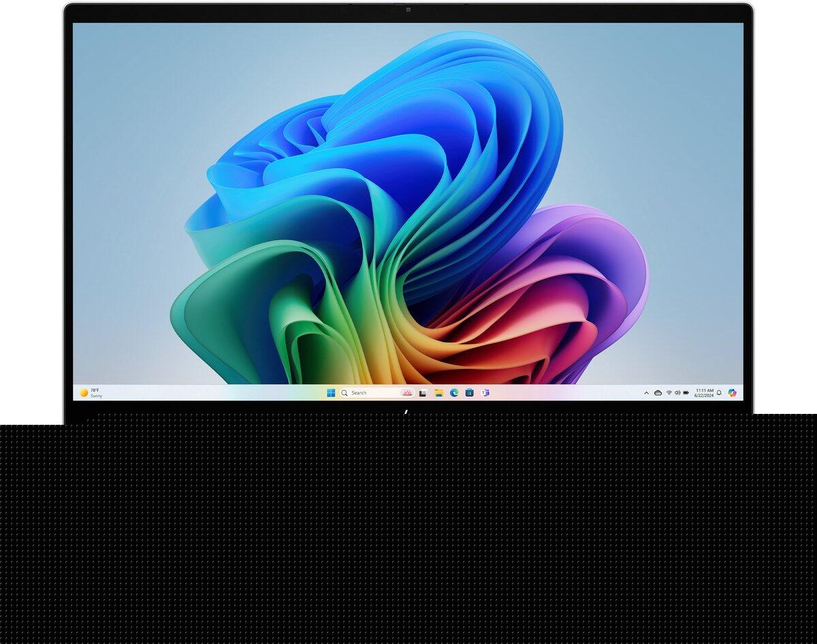
Task: Click the magnifier icon in the search box
Action: coord(345,393)
